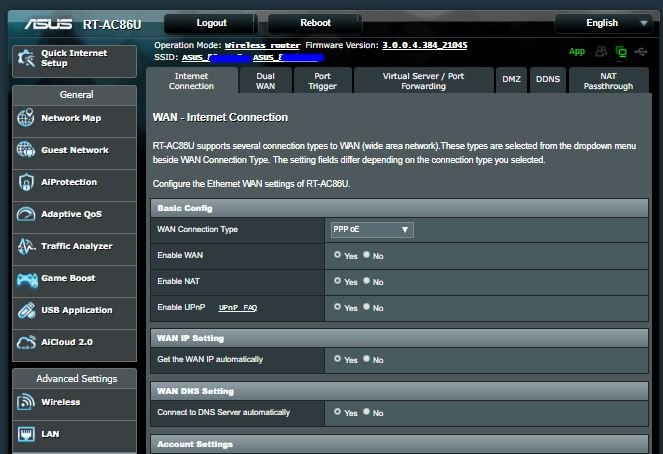
Task: Open Adaptive QoS menu item label
Action: 71,214
